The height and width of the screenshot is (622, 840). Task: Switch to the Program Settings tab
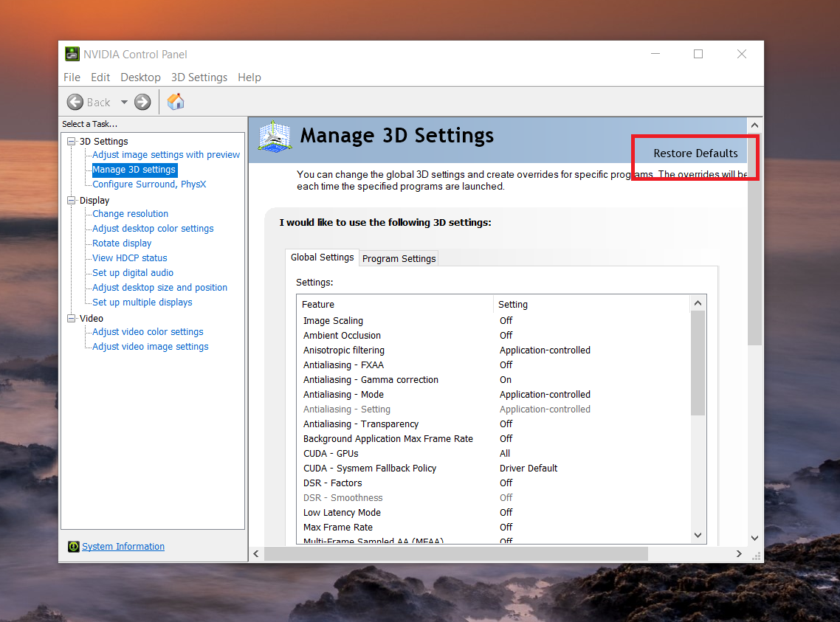[x=399, y=258]
